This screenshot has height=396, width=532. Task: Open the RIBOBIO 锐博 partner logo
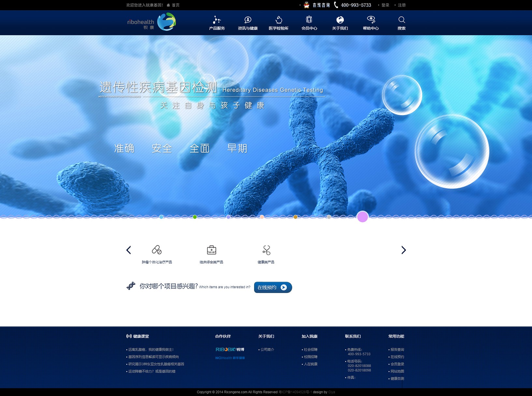pos(230,349)
